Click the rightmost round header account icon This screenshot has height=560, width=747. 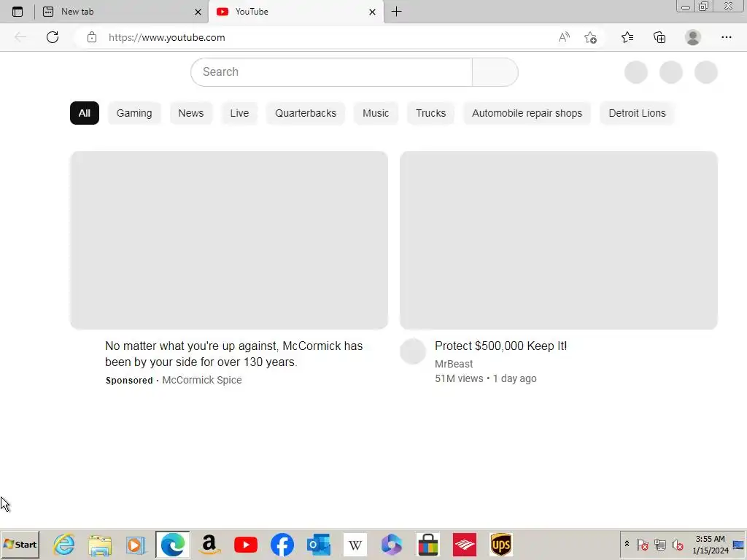point(705,72)
